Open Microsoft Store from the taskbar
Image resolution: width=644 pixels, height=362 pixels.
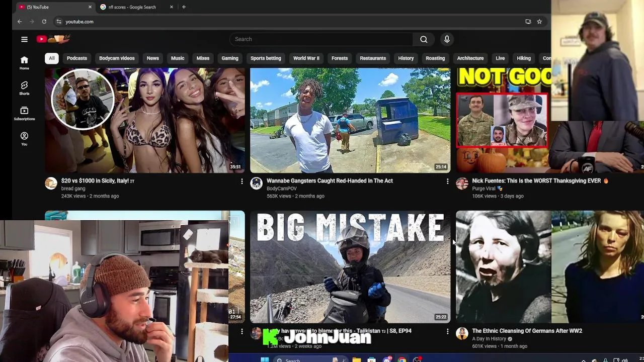pyautogui.click(x=371, y=359)
